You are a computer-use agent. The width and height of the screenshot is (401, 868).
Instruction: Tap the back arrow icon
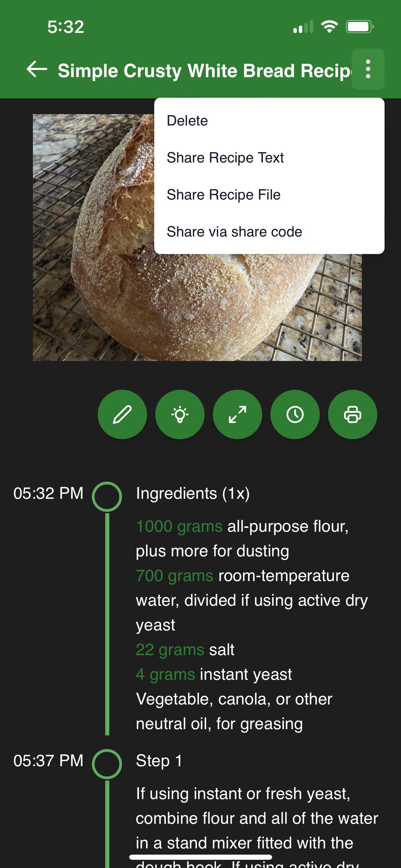coord(37,69)
